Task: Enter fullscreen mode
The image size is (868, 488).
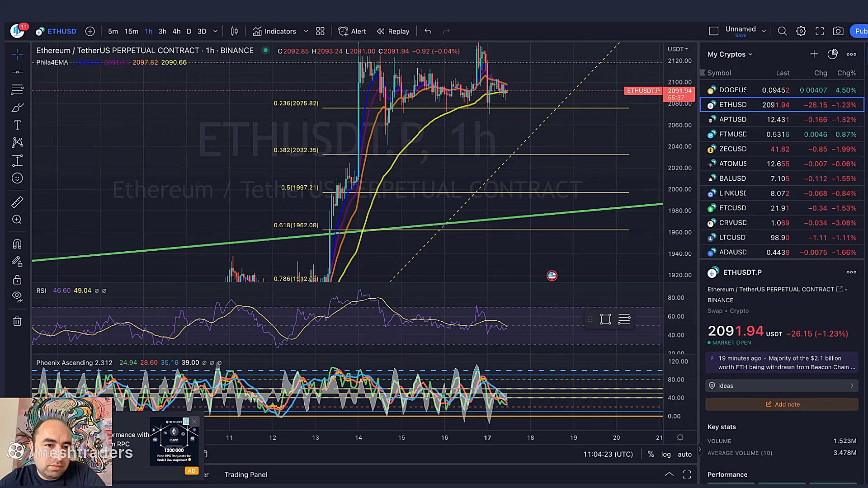Action: pos(820,31)
